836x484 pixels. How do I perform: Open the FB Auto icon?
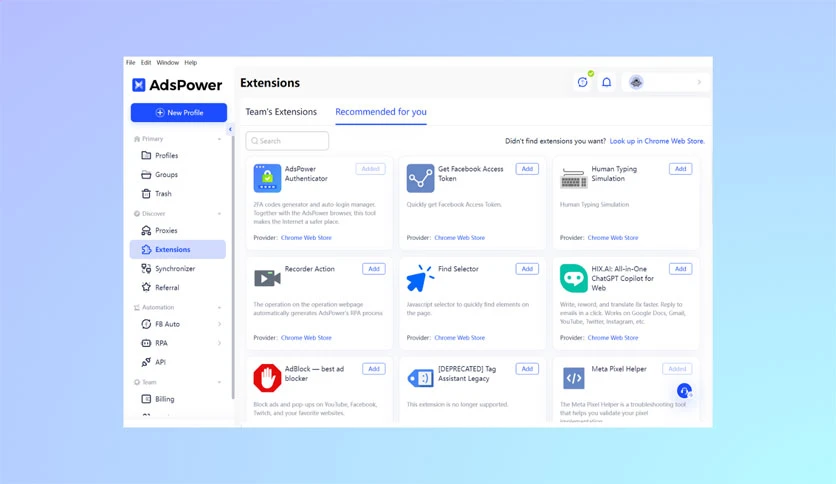tap(146, 324)
